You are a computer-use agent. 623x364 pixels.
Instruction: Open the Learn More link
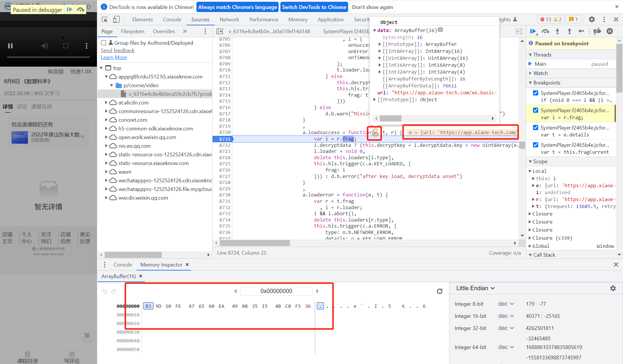coord(114,57)
